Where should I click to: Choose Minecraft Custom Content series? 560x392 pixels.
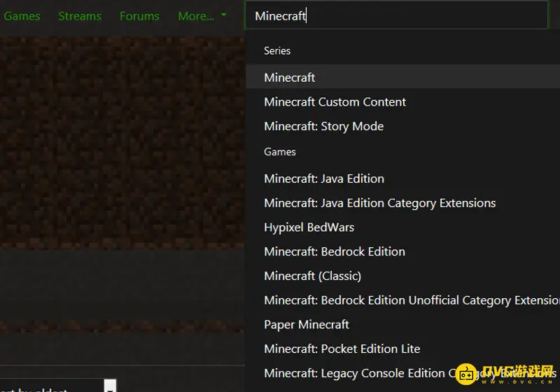[335, 102]
